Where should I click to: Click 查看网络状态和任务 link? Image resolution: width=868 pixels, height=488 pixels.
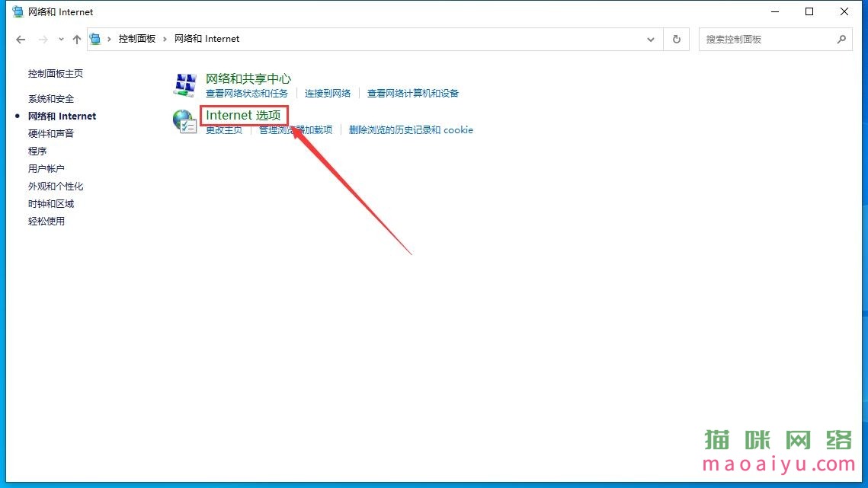[245, 93]
